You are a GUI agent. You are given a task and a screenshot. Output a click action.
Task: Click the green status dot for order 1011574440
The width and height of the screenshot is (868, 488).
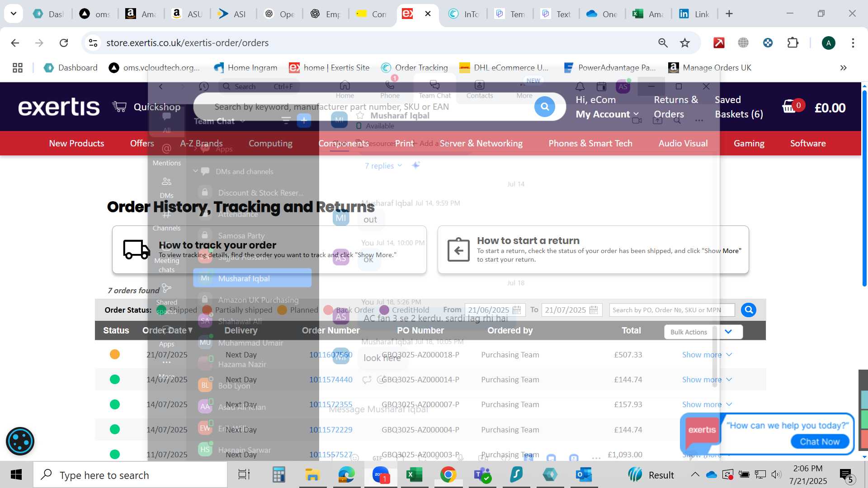pyautogui.click(x=115, y=379)
